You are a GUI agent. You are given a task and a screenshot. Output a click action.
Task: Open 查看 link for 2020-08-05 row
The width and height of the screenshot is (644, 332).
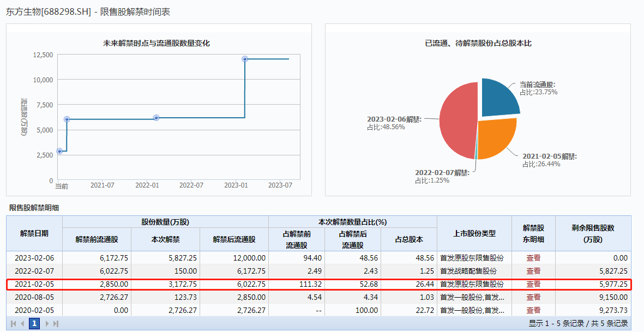(533, 297)
